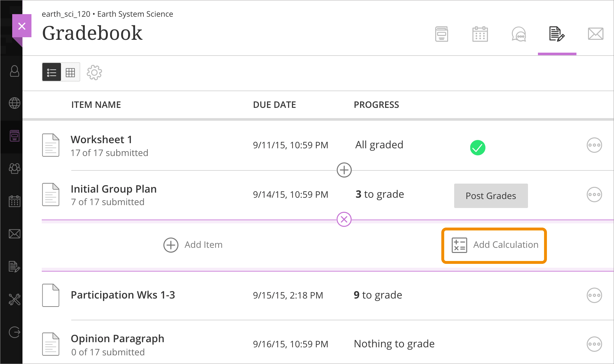Switch to list view toggle
614x364 pixels.
click(x=51, y=72)
